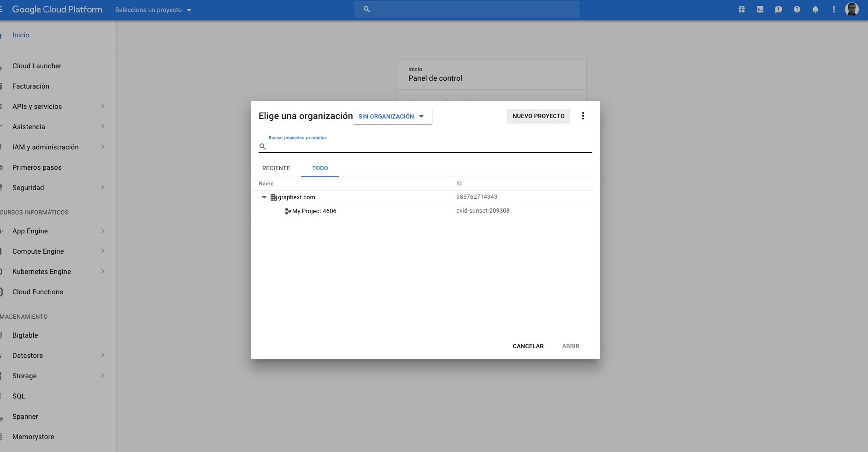This screenshot has width=868, height=452.
Task: Open the SIN ORGANIZACIÓN dropdown
Action: pos(392,116)
